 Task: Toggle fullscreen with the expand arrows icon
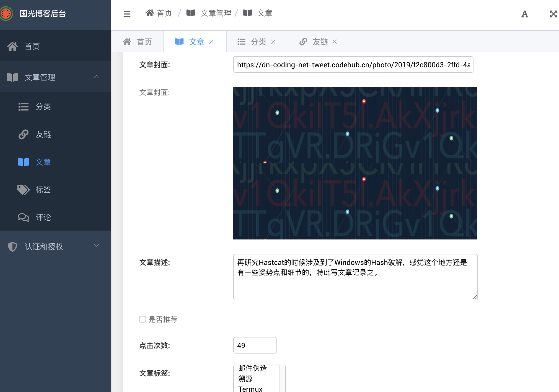[553, 14]
